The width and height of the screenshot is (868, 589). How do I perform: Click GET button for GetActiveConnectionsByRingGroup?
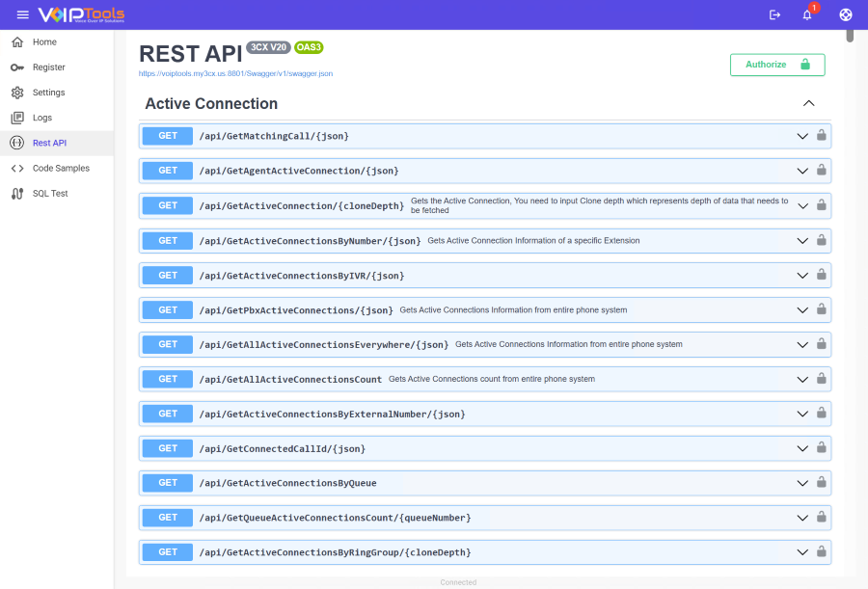point(168,552)
